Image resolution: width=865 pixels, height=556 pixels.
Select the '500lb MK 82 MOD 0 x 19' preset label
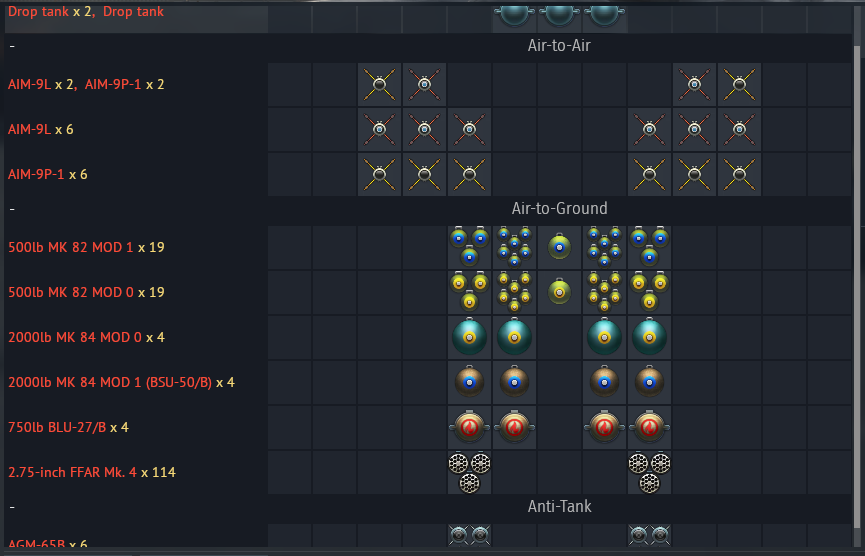86,292
